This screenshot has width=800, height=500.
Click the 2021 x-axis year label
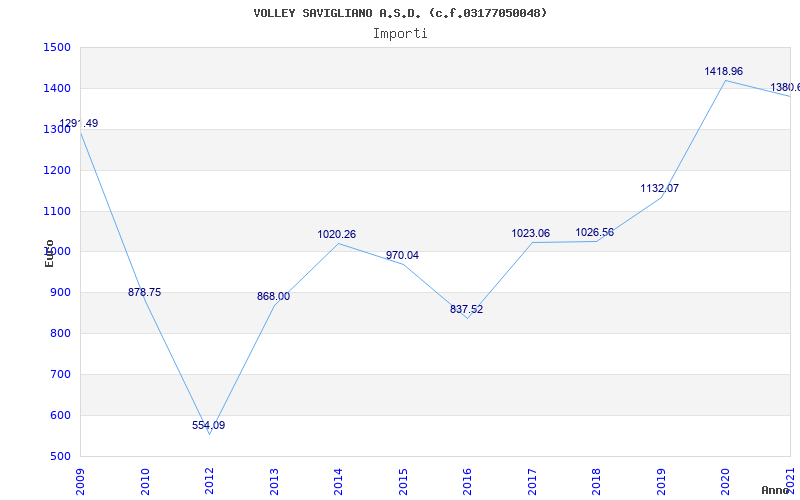click(790, 482)
